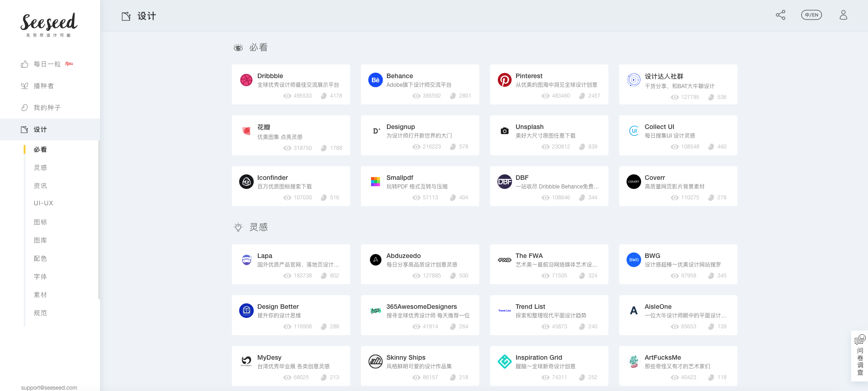Open the 问卷调查 survey widget

point(860,356)
